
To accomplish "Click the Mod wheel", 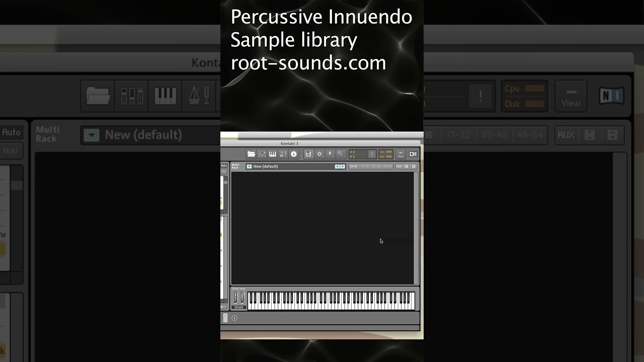I will coord(242,298).
